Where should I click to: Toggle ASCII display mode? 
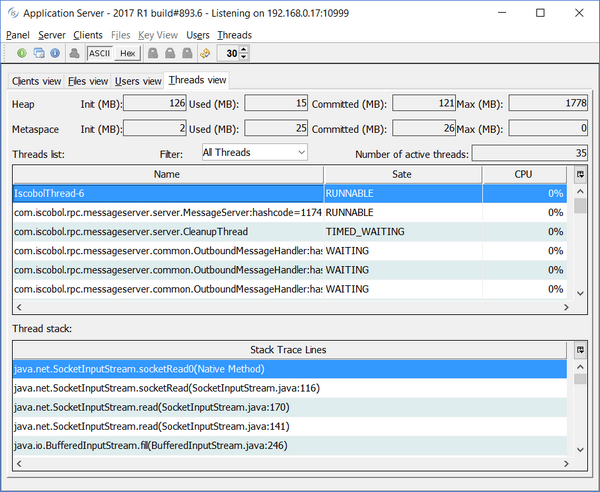(x=99, y=53)
